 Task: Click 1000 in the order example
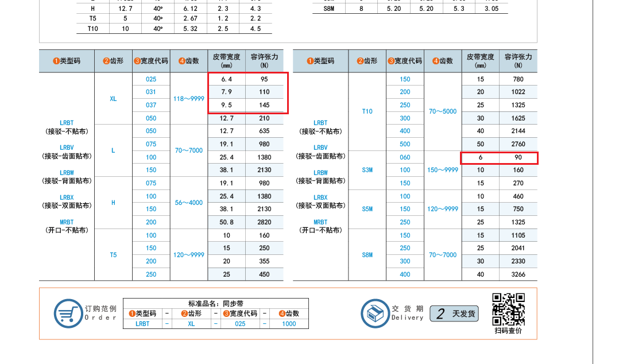(x=289, y=324)
